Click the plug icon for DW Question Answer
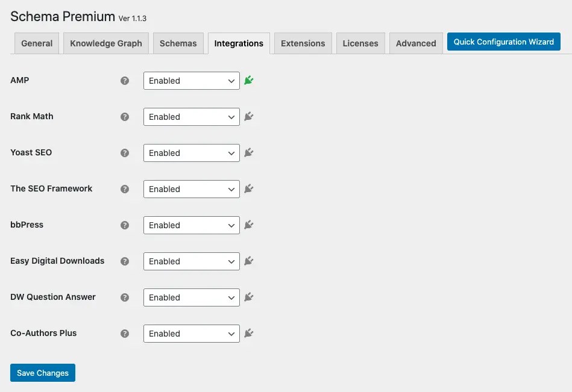Image resolution: width=572 pixels, height=392 pixels. coord(248,297)
